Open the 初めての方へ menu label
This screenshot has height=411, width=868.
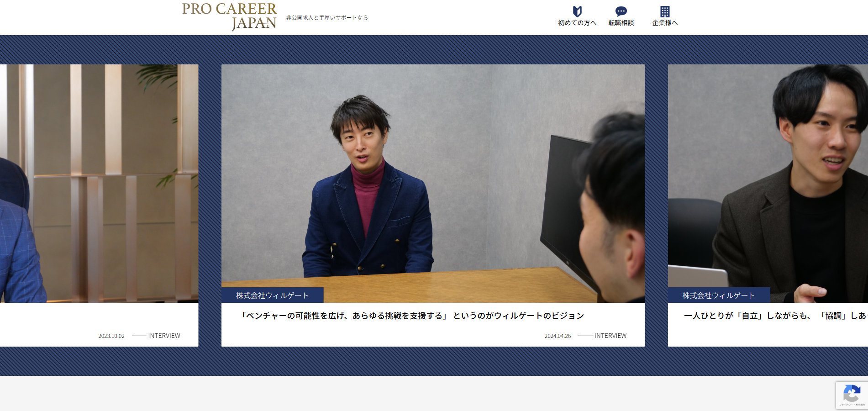tap(577, 23)
